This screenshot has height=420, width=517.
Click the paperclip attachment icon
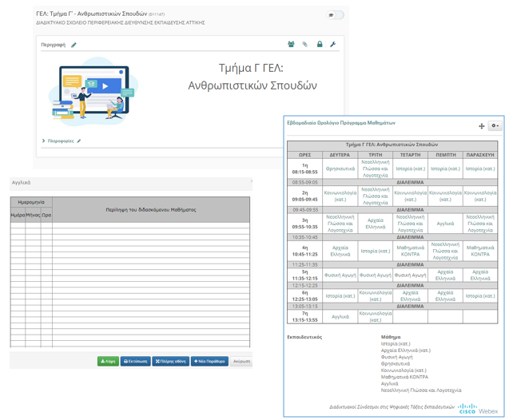(x=304, y=45)
